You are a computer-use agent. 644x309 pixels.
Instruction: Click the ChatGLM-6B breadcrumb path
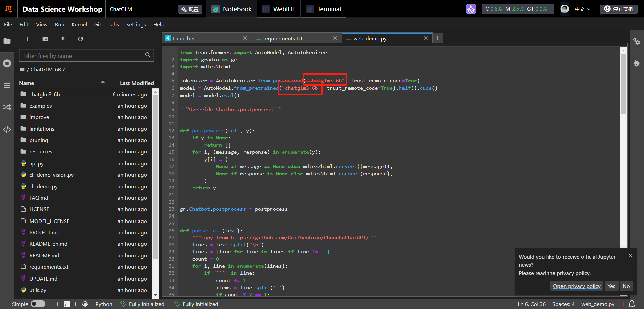click(46, 69)
